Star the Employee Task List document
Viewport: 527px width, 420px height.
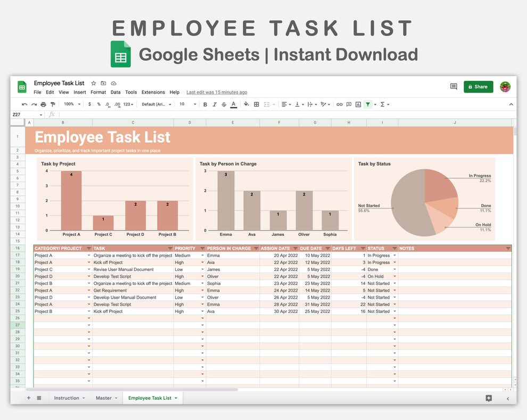coord(93,83)
